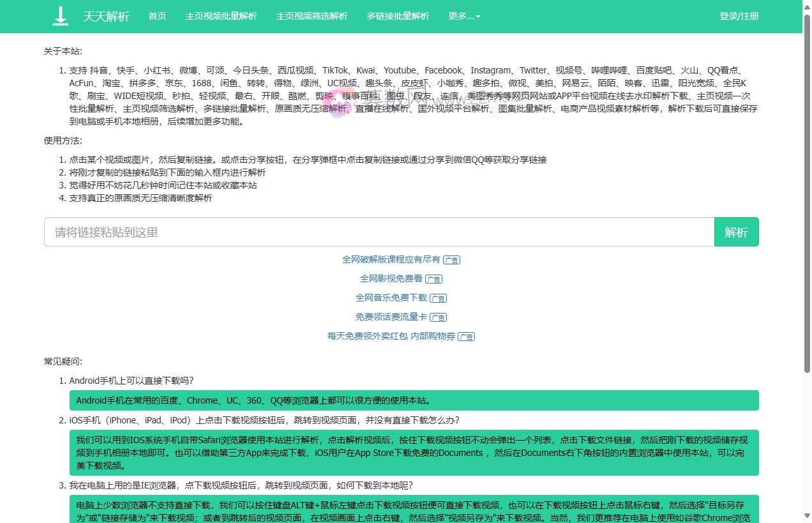Click the 免费领话费流量卡 link

391,317
